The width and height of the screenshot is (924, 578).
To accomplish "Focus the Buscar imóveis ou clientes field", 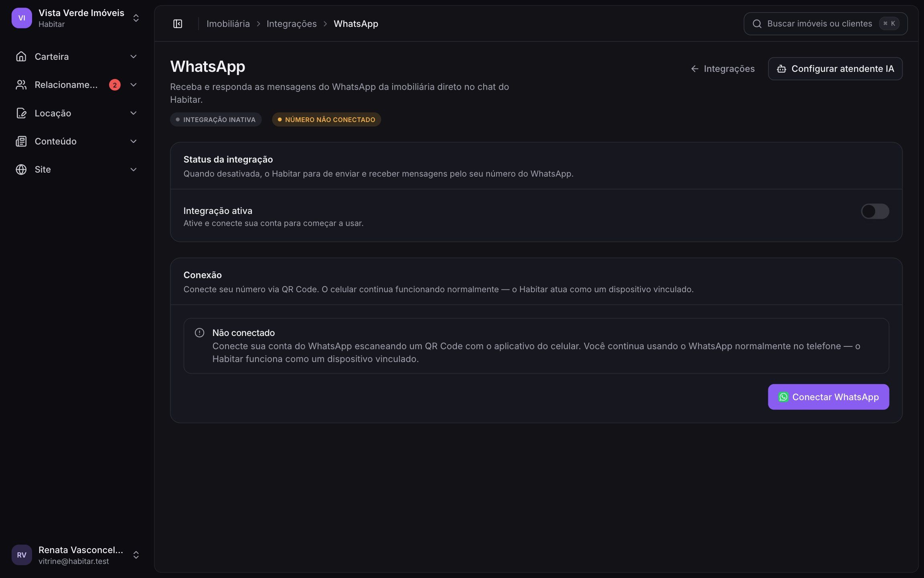I will click(825, 24).
